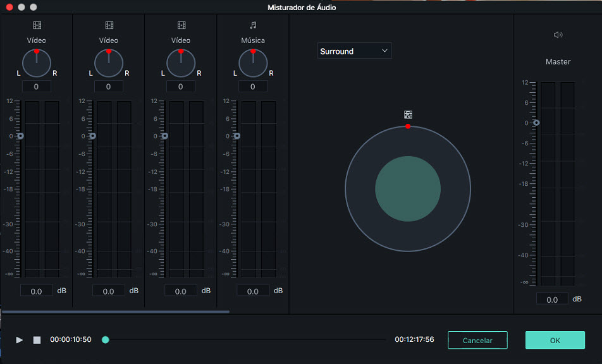Click the first Vídeo track pan knob
This screenshot has width=602, height=364.
click(37, 63)
